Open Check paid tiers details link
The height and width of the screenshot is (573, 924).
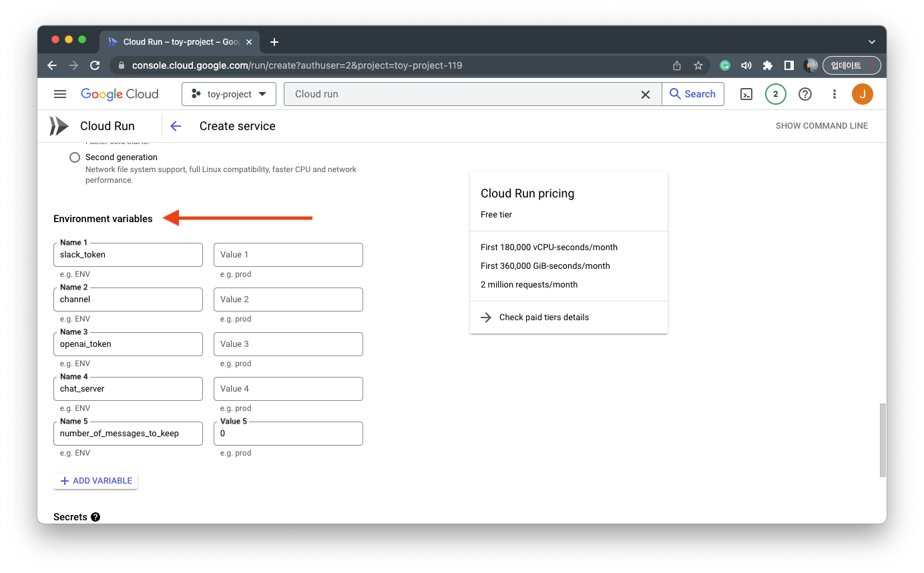[x=544, y=318]
